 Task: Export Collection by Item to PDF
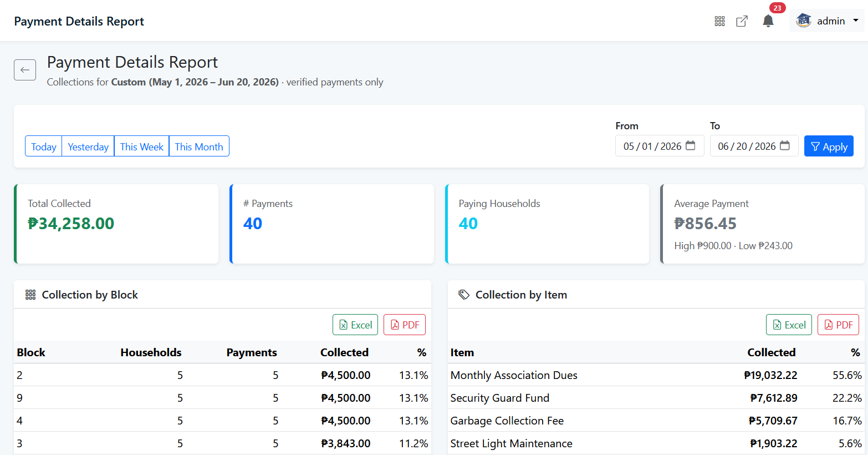[x=838, y=325]
